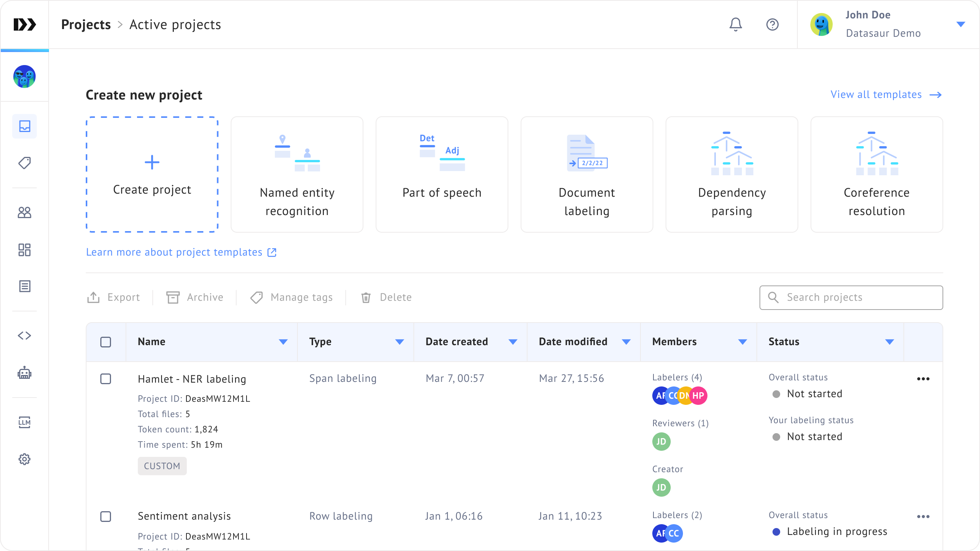Open the Type column sort dropdown
Screen dimensions: 980x551
(399, 342)
